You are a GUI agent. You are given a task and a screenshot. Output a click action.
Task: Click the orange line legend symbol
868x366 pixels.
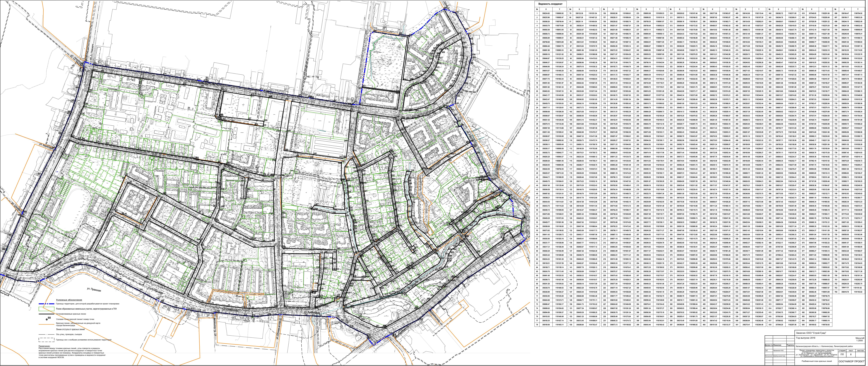tap(47, 325)
